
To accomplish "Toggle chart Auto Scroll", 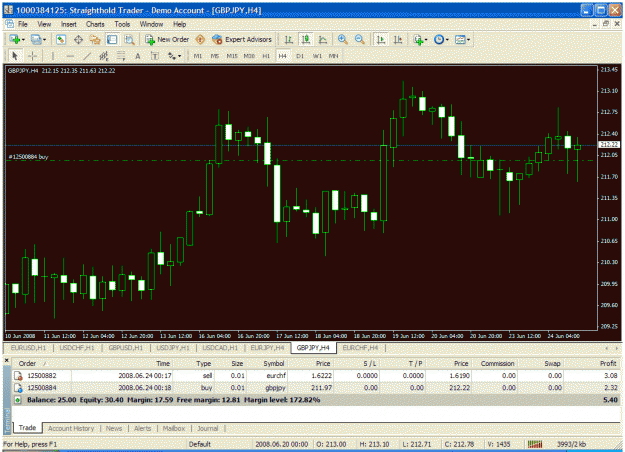I will [381, 39].
